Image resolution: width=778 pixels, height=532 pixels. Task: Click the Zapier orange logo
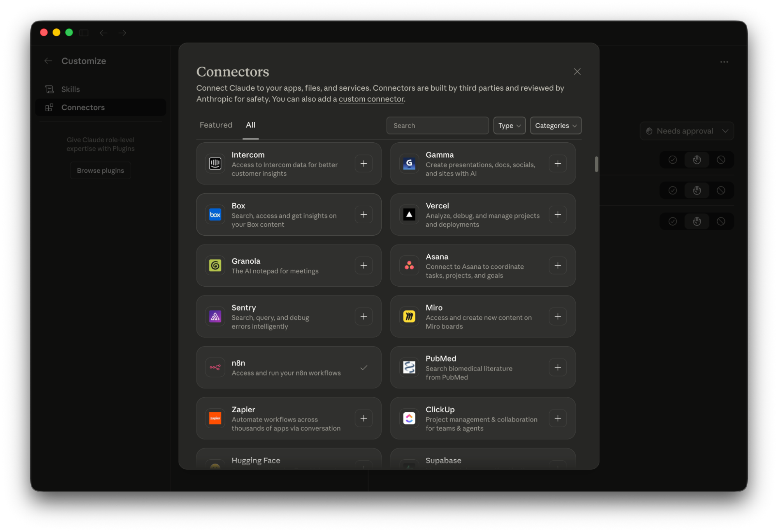pyautogui.click(x=215, y=418)
